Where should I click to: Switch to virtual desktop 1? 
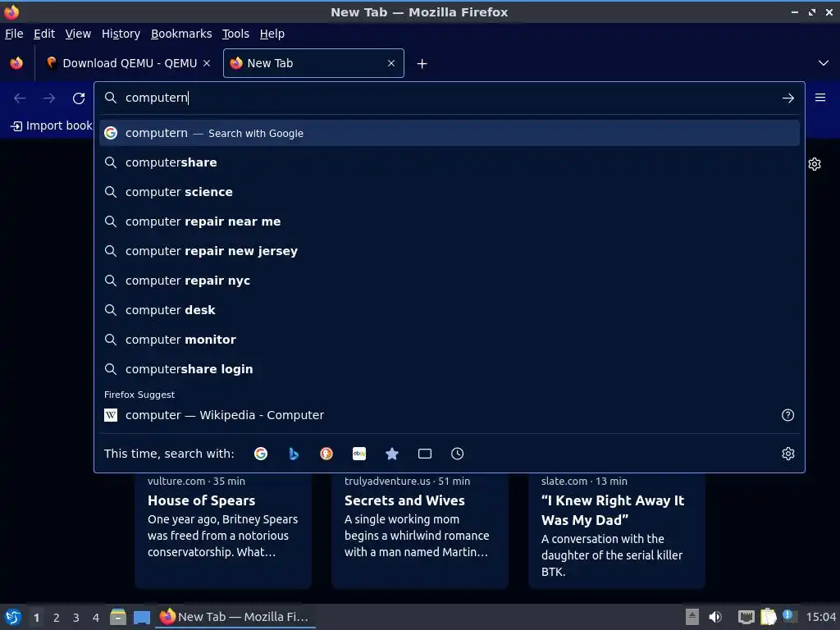[x=36, y=618]
